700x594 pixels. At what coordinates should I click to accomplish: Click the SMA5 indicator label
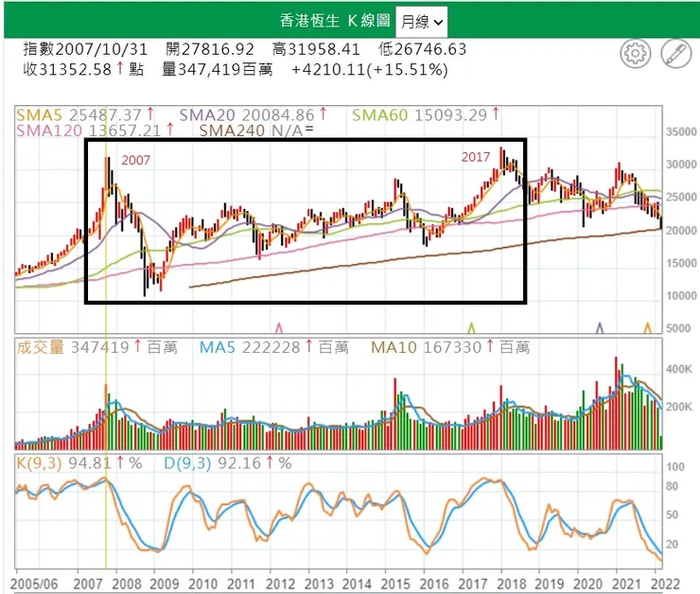pyautogui.click(x=39, y=115)
